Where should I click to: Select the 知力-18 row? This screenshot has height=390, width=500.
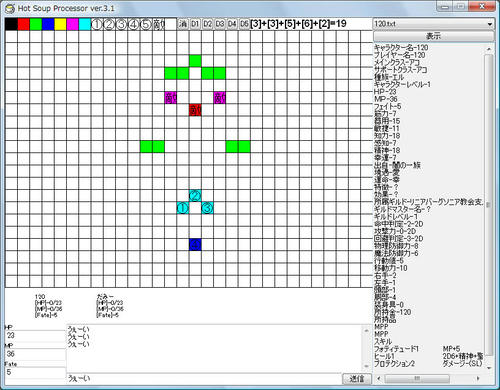tap(387, 136)
